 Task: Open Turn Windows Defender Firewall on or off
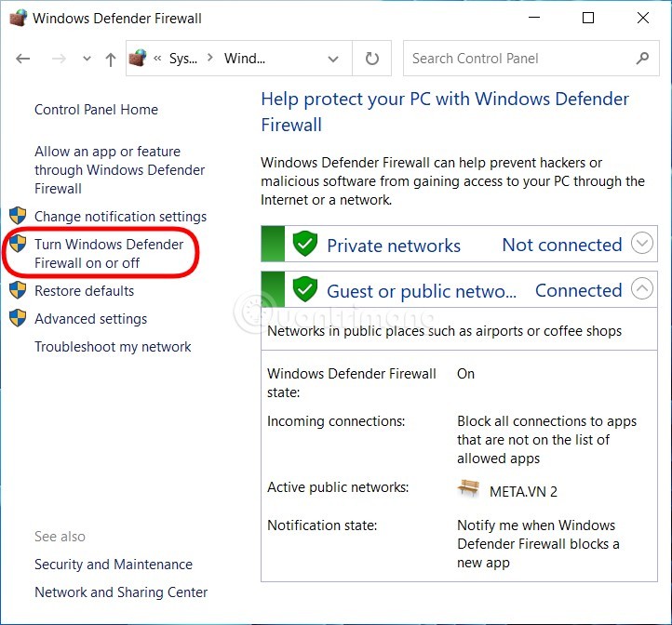[109, 254]
